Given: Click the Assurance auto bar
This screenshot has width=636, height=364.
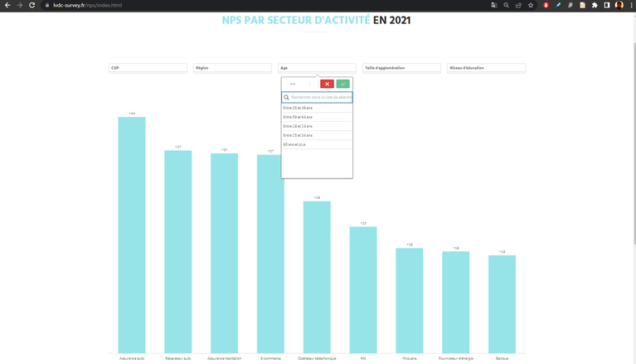Looking at the screenshot, I should (132, 235).
